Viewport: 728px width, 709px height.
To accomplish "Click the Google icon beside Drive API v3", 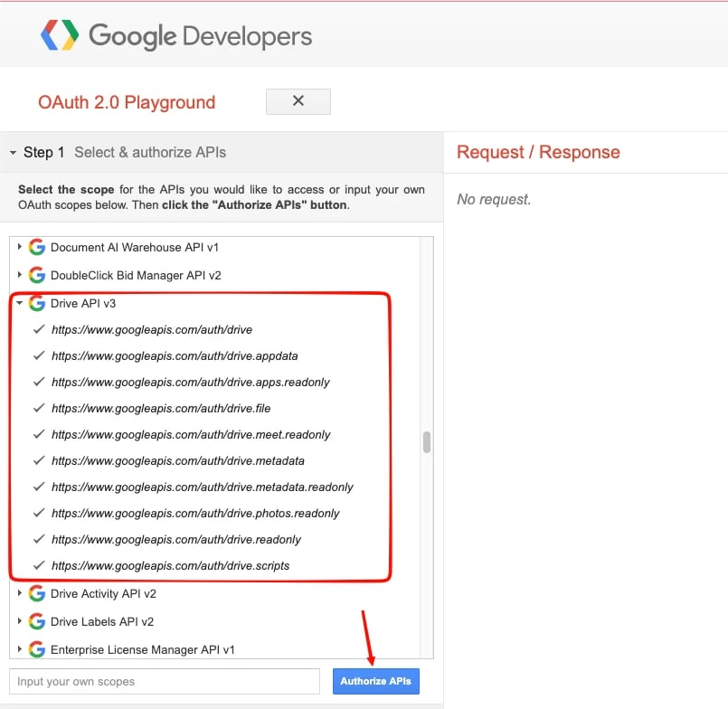I will pyautogui.click(x=37, y=303).
